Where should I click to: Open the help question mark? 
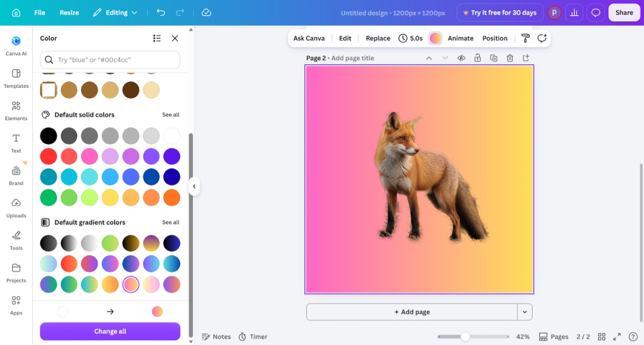(633, 336)
